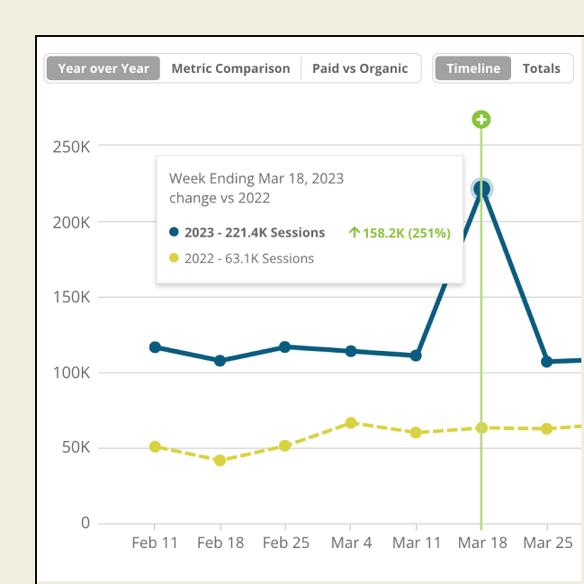The width and height of the screenshot is (584, 584).
Task: Toggle to Timeline view
Action: pos(473,68)
